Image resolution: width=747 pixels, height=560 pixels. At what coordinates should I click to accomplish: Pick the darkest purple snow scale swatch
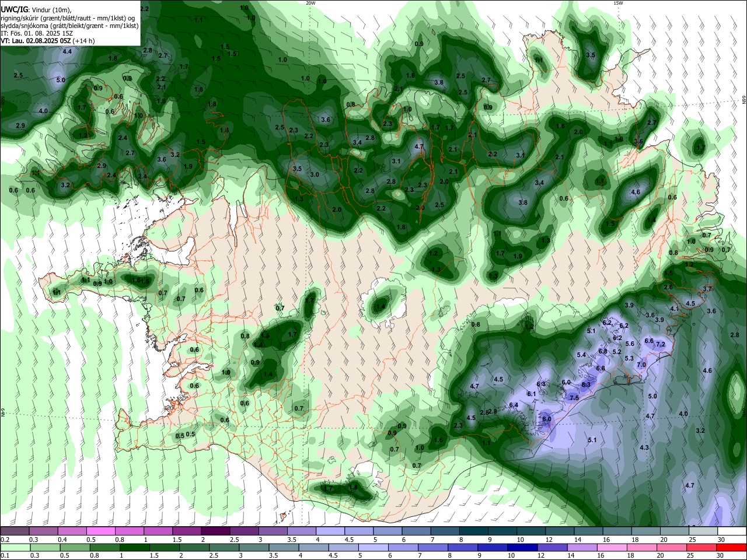coord(215,531)
